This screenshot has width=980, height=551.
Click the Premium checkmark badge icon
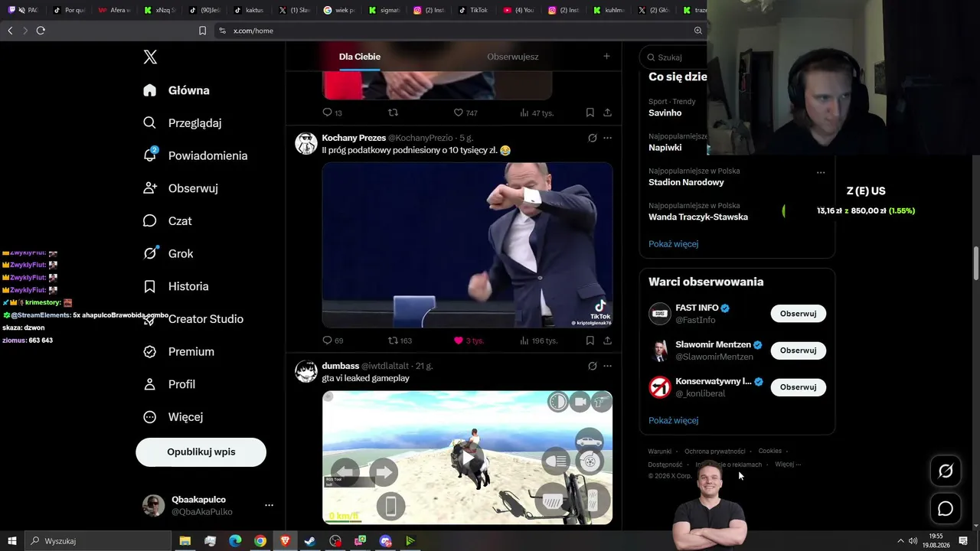click(x=150, y=351)
